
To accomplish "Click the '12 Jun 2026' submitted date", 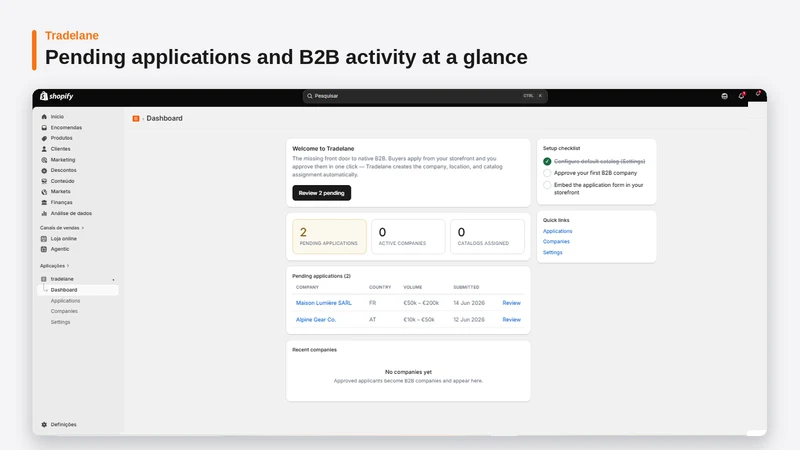I will [x=469, y=320].
